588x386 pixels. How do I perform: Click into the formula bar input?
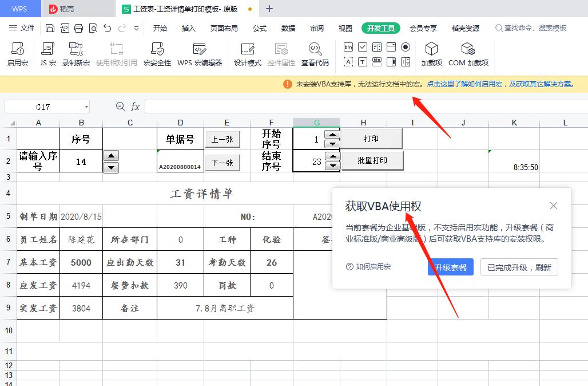[366, 107]
